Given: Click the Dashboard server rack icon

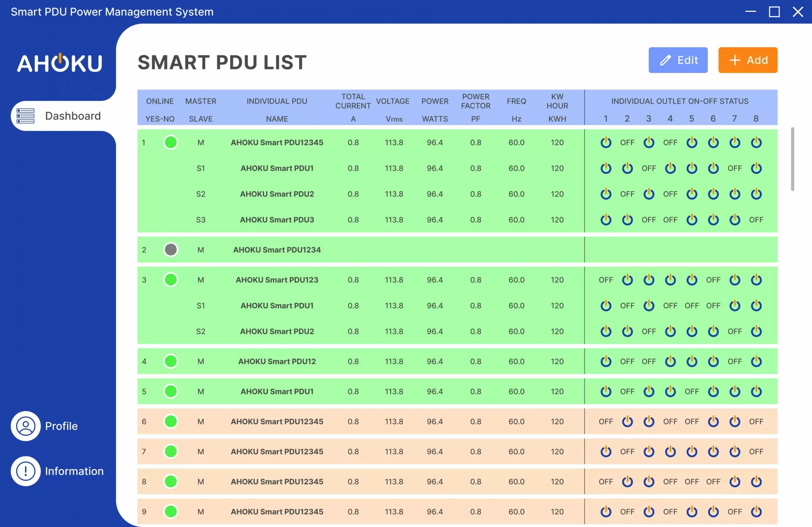Looking at the screenshot, I should coord(26,116).
